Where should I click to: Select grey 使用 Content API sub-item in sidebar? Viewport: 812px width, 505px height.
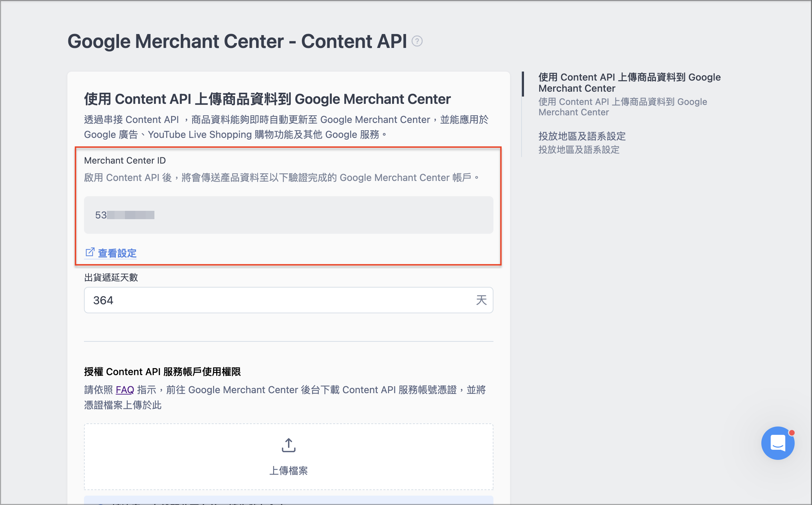click(623, 107)
